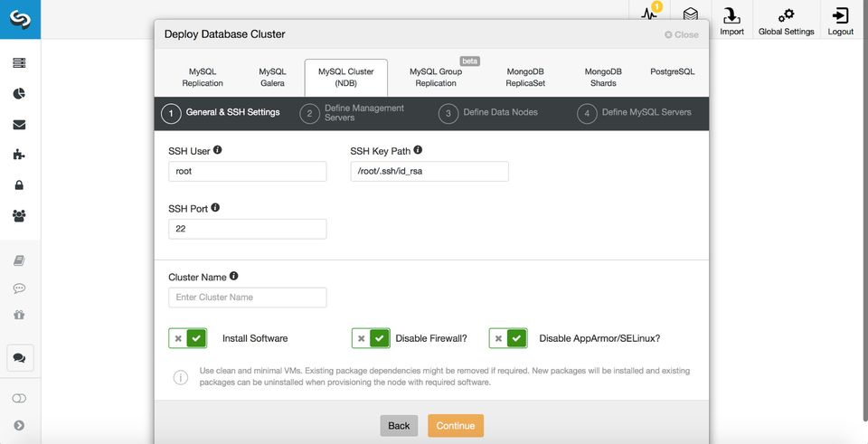Click the info icon beside SSH Port
868x444 pixels.
click(x=215, y=208)
